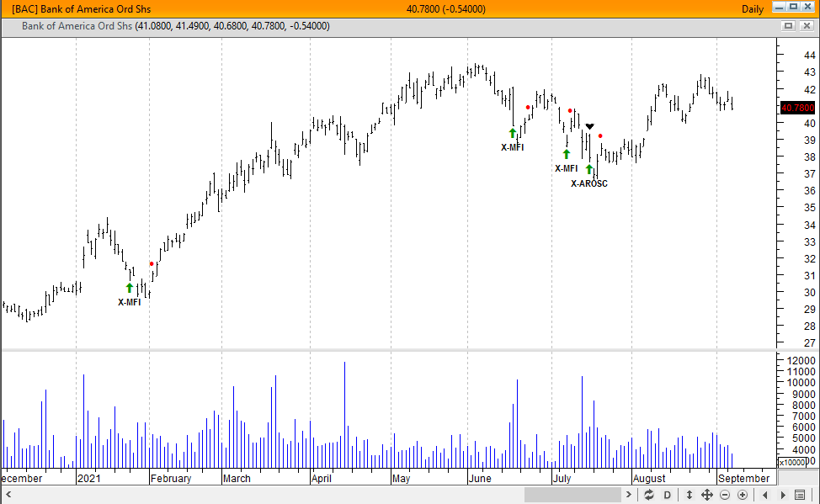Click the March label on the date axis
Screen dimensions: 820x504
coord(237,479)
